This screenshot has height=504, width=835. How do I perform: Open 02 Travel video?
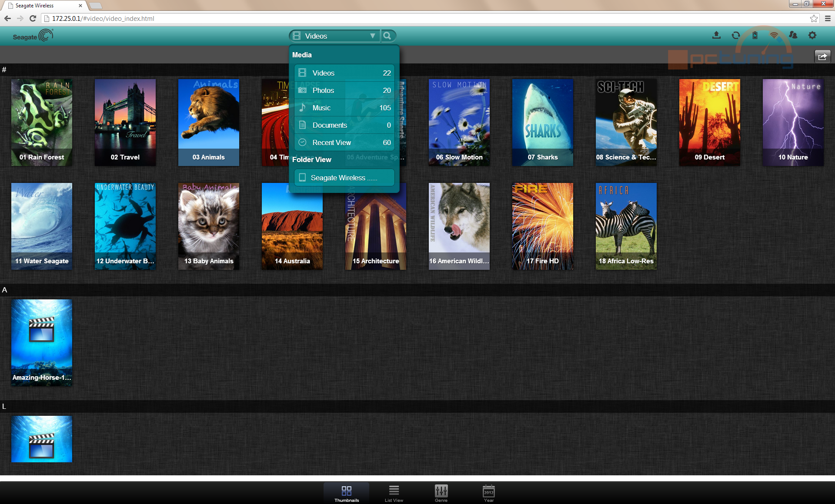pyautogui.click(x=125, y=122)
